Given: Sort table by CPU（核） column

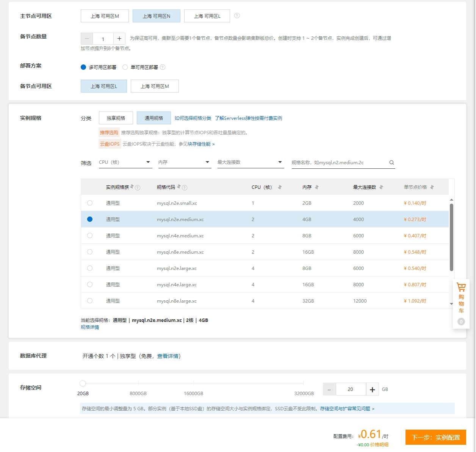Looking at the screenshot, I should tap(280, 187).
